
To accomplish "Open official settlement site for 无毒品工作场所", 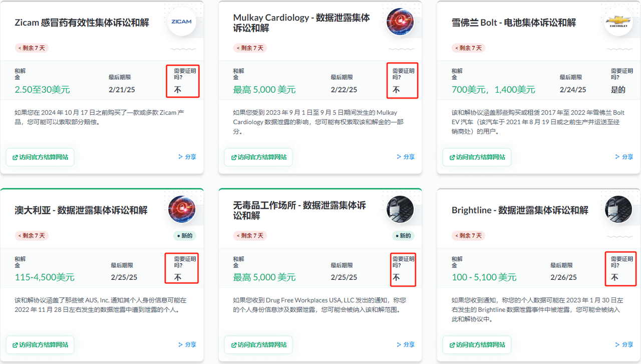I will [x=258, y=345].
